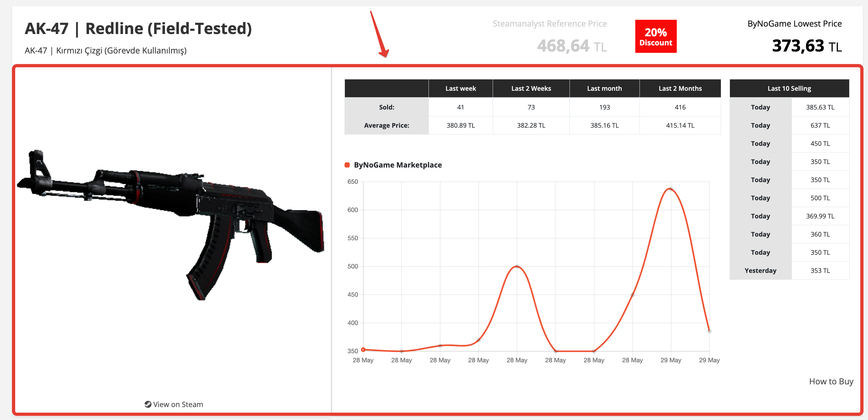
Task: Click the sold count 416 cell
Action: 680,107
